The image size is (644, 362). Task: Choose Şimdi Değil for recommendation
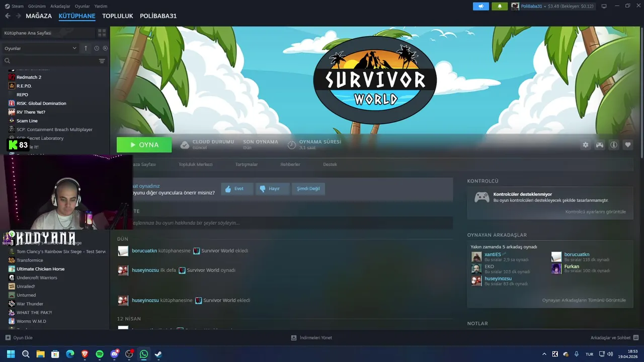point(308,189)
